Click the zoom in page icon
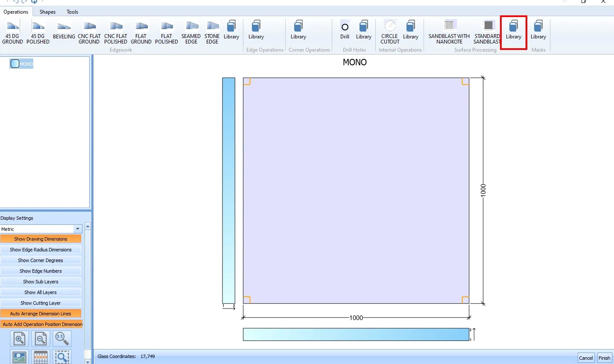This screenshot has height=364, width=614. [x=19, y=339]
